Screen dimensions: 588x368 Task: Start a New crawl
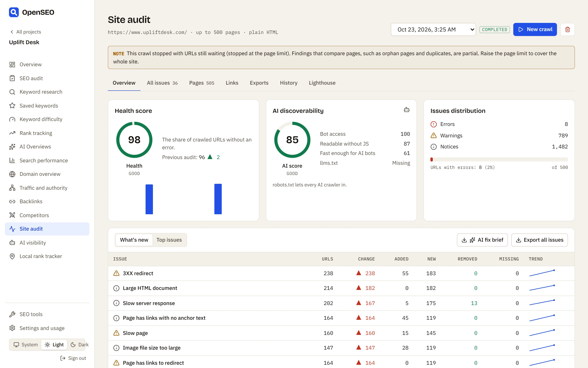[535, 29]
